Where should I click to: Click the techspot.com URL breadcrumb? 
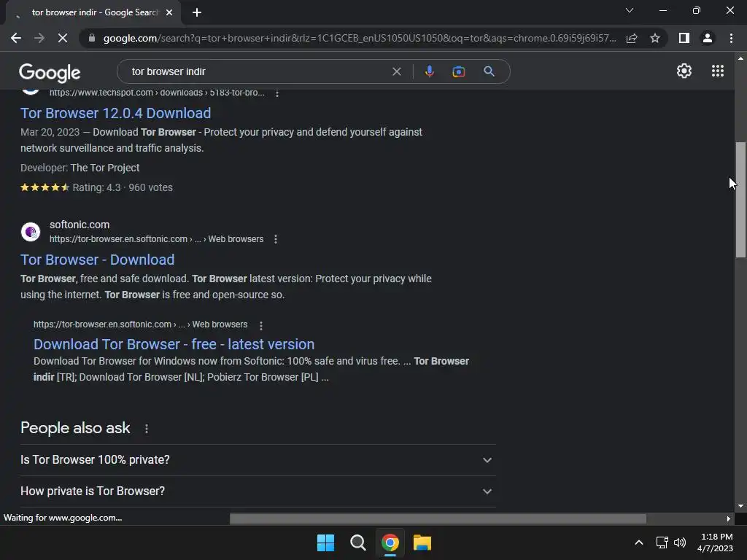pyautogui.click(x=157, y=93)
